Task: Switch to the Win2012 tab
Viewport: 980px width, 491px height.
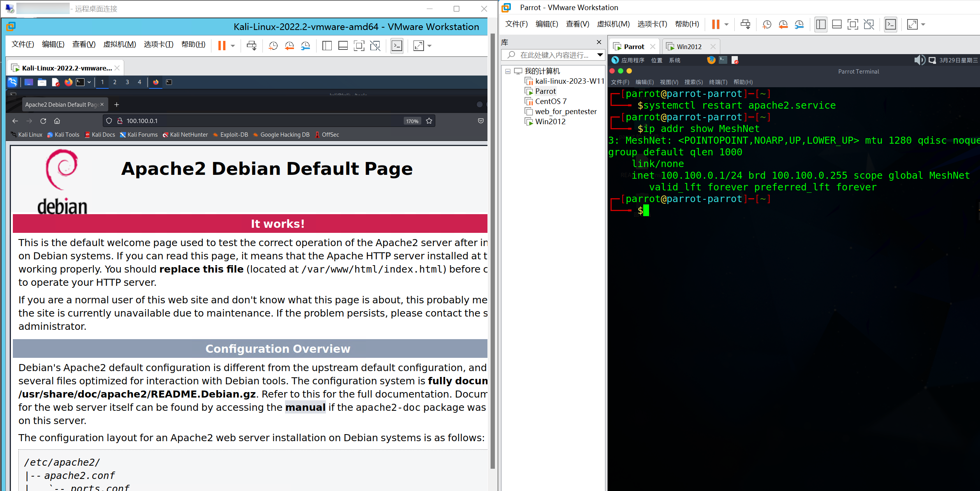Action: click(x=689, y=47)
